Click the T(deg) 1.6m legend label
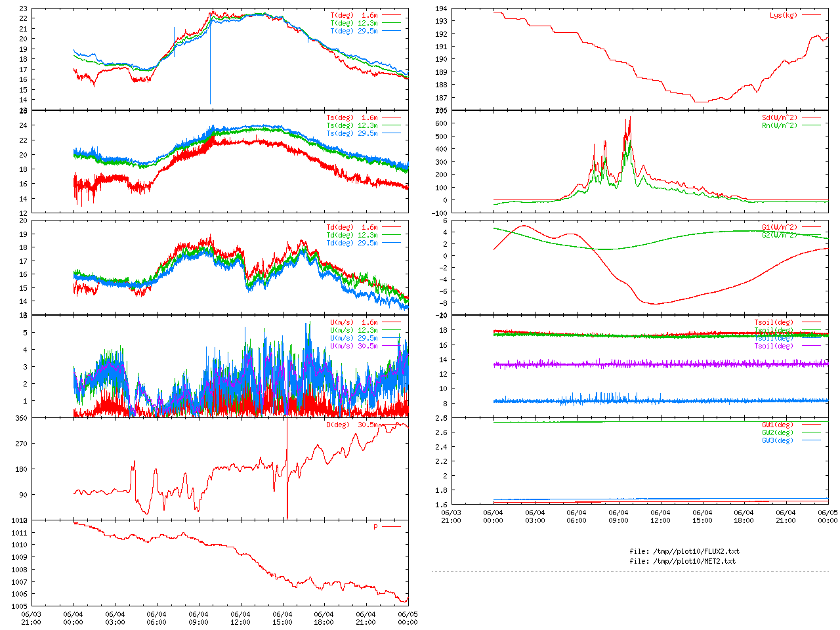The image size is (840, 630). click(x=354, y=15)
